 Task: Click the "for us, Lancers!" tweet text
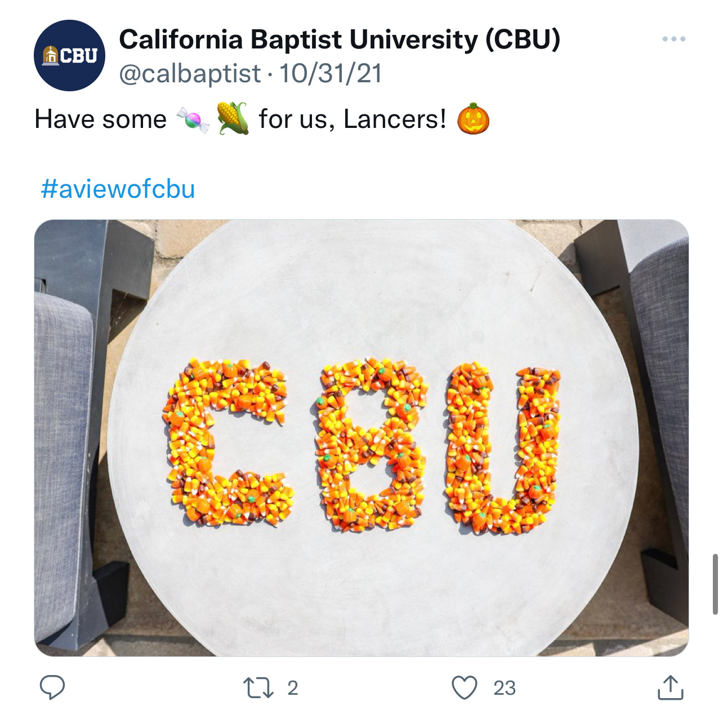point(352,119)
